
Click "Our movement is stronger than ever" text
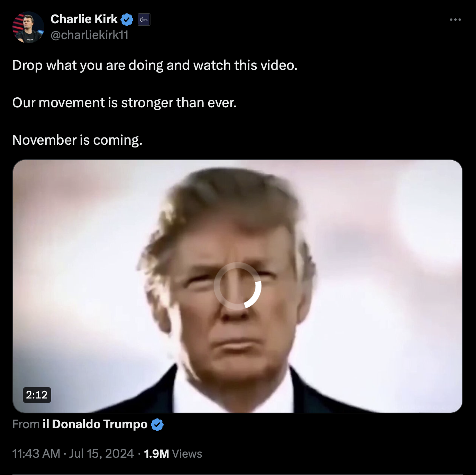(x=125, y=103)
